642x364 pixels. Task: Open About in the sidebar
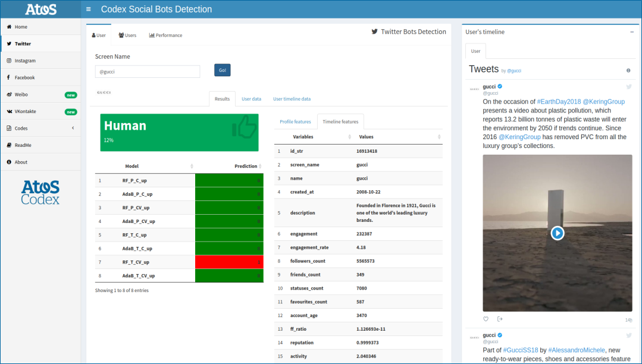(x=40, y=162)
